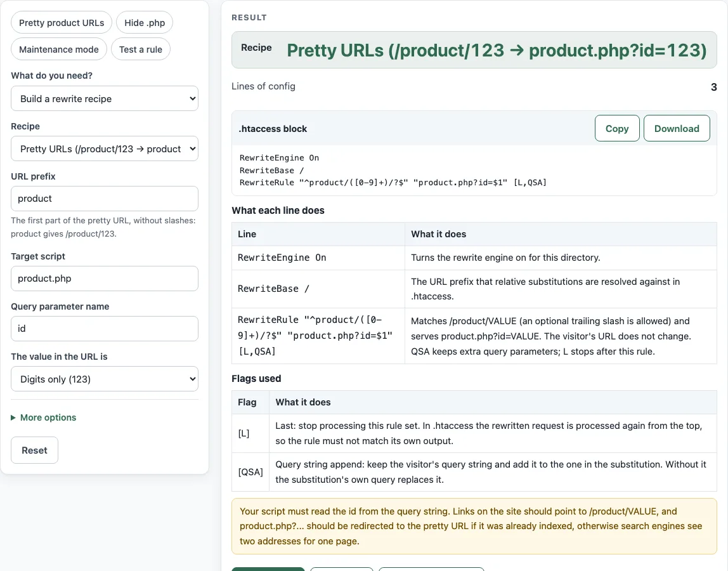
Task: Click the lines count value '3'
Action: click(713, 87)
